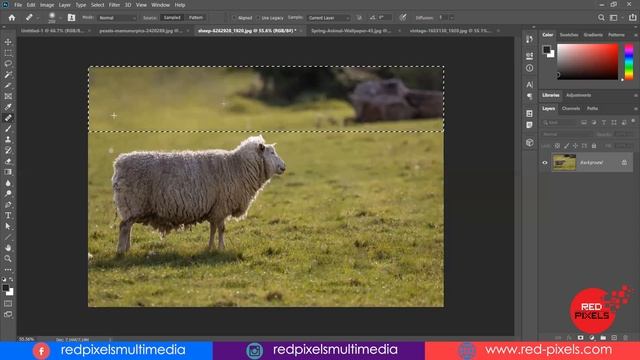The image size is (640, 360).
Task: Switch to the Adjustments tab
Action: coord(578,95)
